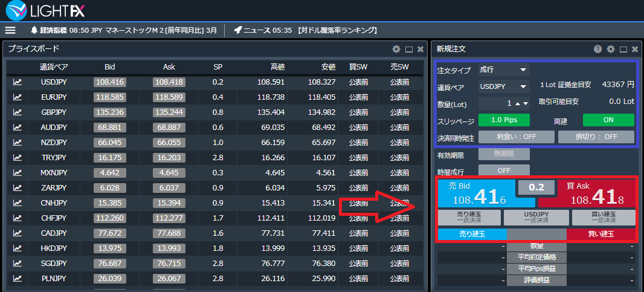Click TRYJPY Ask price 16.203
The width and height of the screenshot is (644, 292).
click(x=169, y=158)
